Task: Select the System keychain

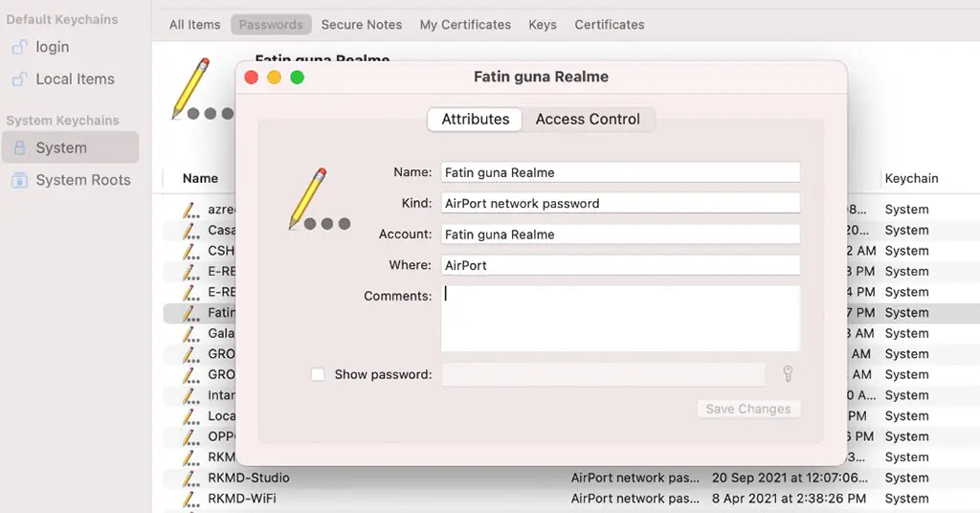Action: (x=70, y=147)
